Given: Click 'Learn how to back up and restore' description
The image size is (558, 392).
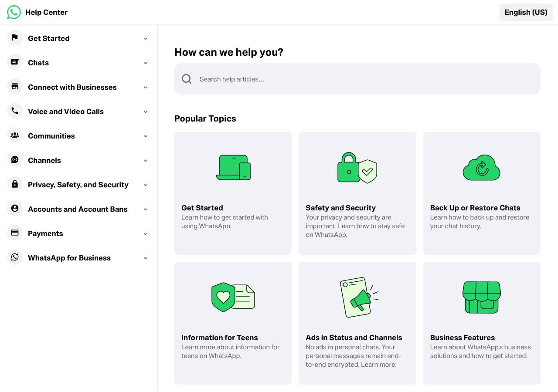Looking at the screenshot, I should click(480, 222).
